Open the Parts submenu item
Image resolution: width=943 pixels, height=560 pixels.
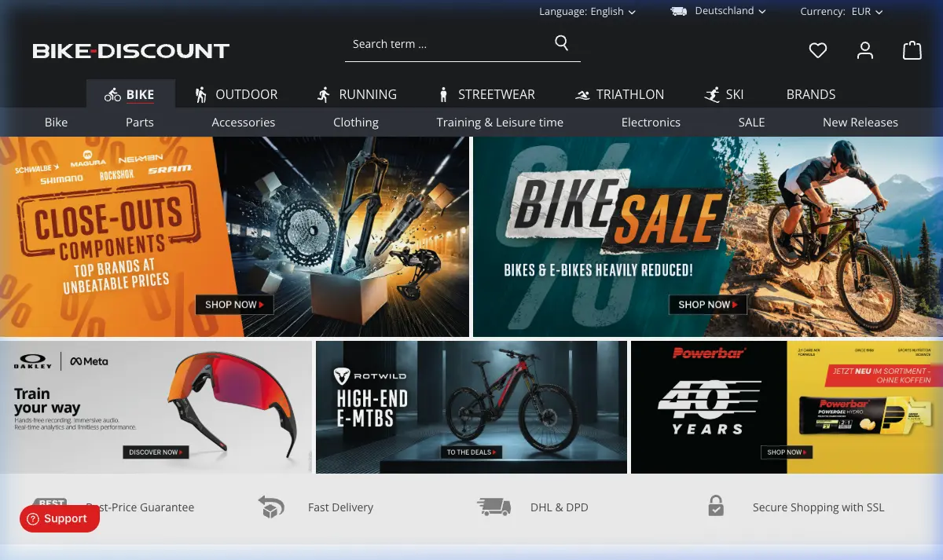(x=140, y=123)
